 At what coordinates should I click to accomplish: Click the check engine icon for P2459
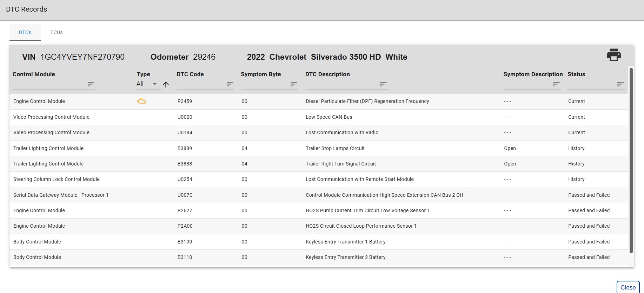click(x=141, y=102)
